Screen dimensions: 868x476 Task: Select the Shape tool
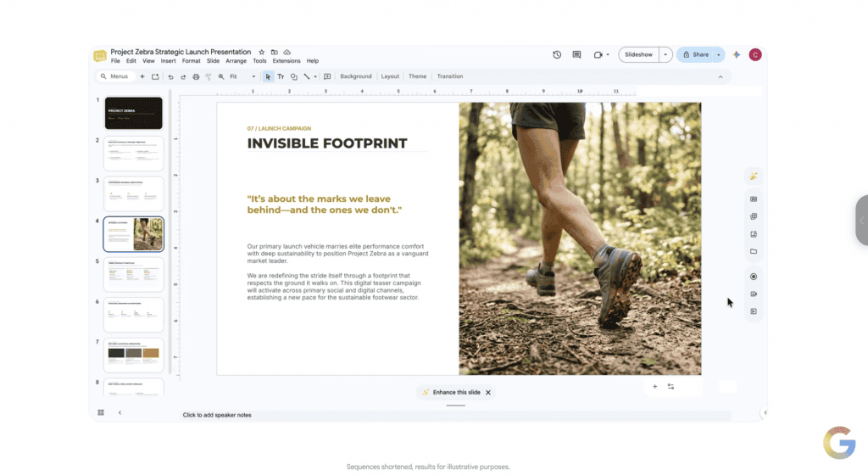pyautogui.click(x=294, y=76)
